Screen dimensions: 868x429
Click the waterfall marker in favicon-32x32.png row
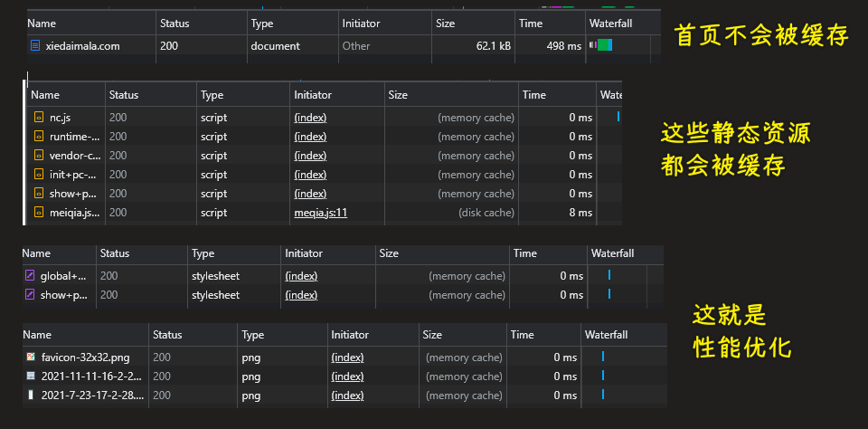[603, 357]
